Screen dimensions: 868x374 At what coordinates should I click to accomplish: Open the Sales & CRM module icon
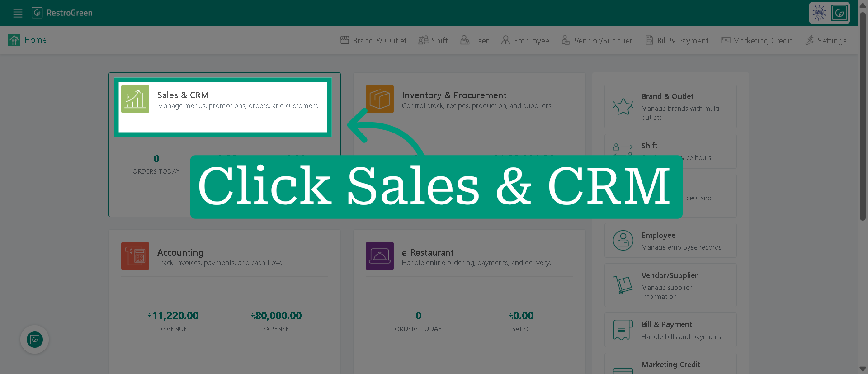135,99
